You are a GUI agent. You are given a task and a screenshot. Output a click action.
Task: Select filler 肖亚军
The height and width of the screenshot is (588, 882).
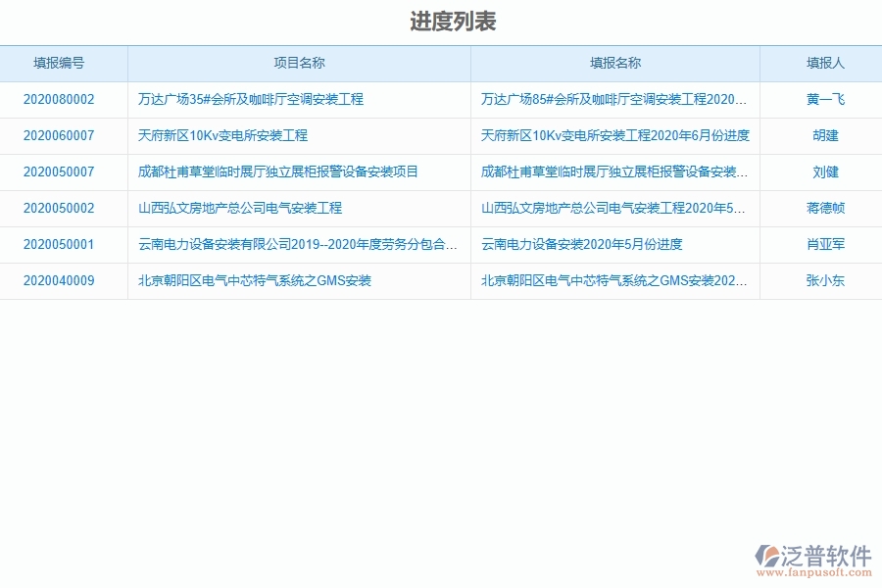[819, 245]
